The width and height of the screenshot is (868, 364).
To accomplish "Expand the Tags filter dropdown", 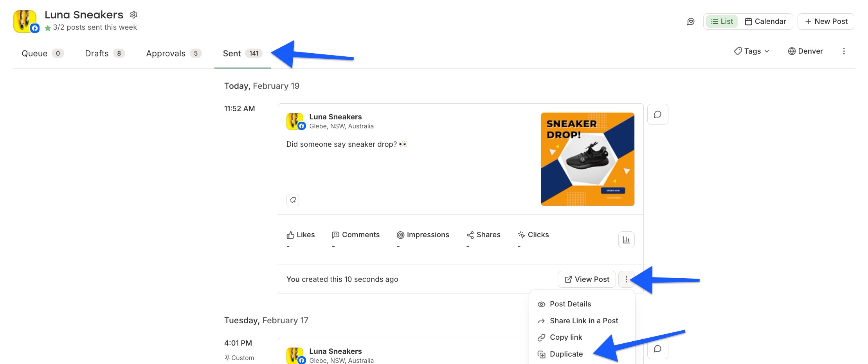I will click(x=752, y=51).
